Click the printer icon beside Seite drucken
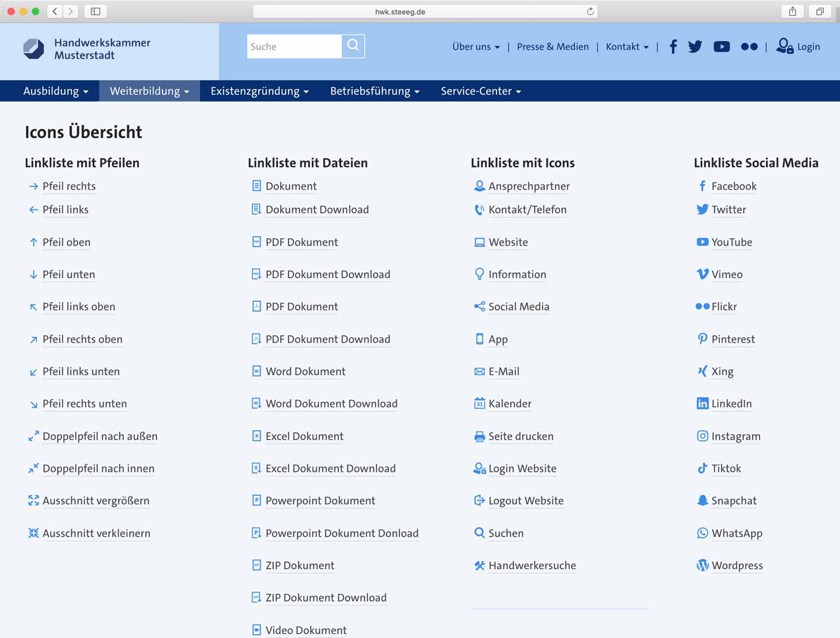 [x=479, y=436]
